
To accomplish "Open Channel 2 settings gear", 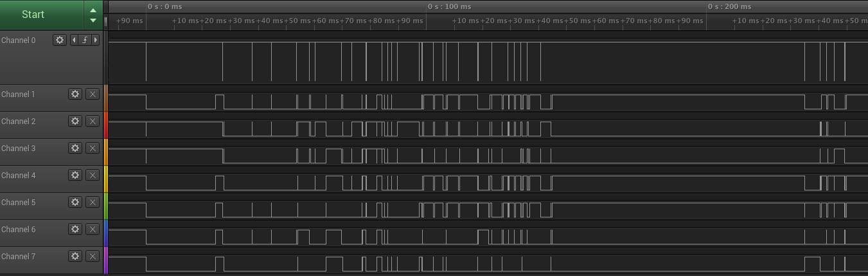I will click(75, 121).
